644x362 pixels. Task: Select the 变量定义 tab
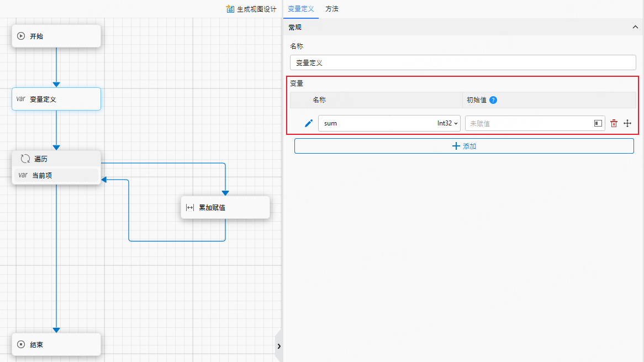click(301, 9)
